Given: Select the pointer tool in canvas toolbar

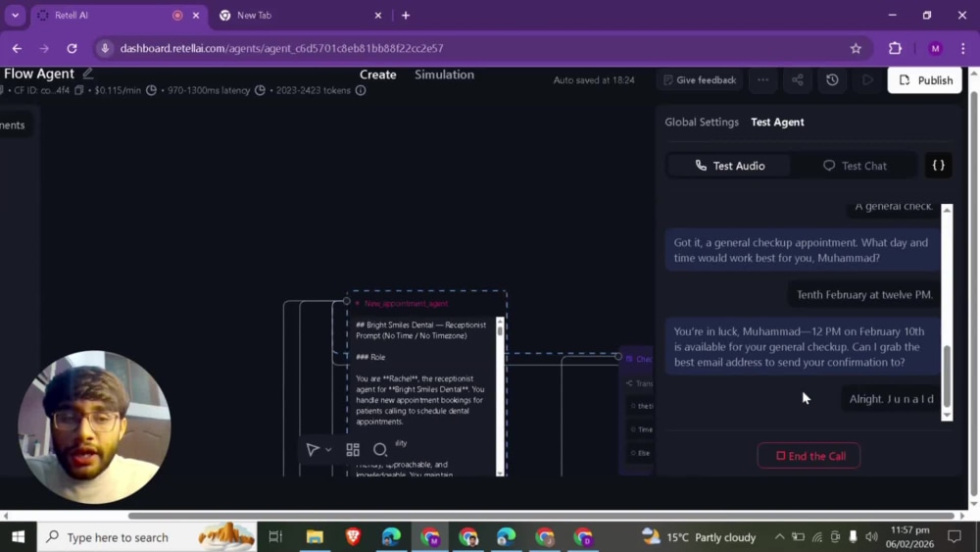Looking at the screenshot, I should pos(313,450).
